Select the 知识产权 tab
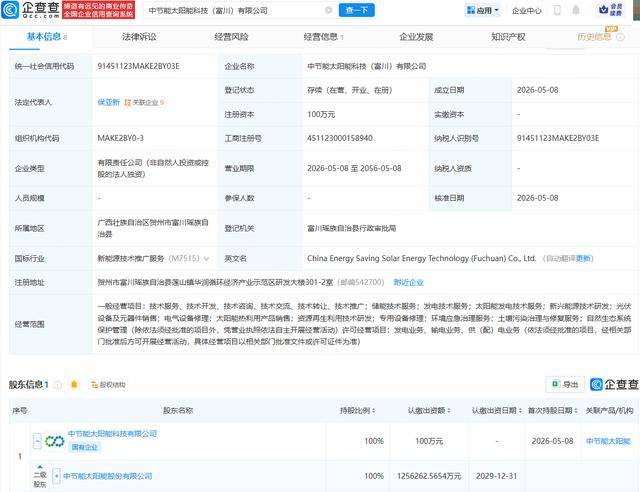This screenshot has width=640, height=492. coord(508,37)
